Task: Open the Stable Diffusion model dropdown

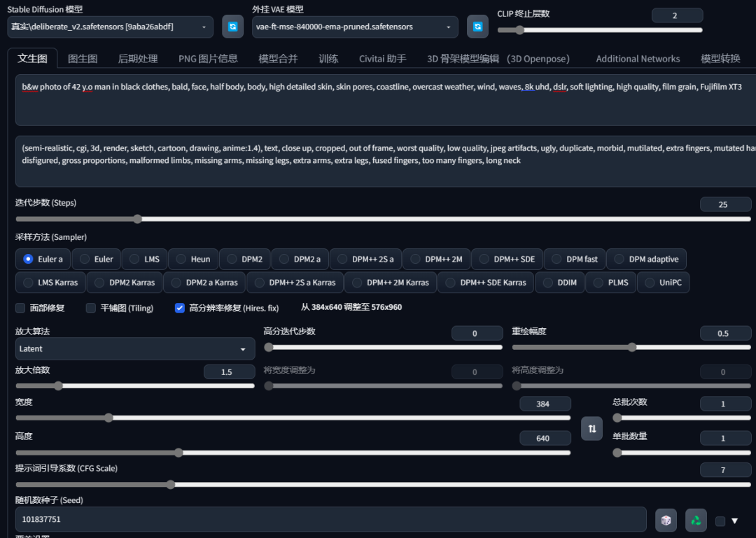Action: [x=110, y=27]
